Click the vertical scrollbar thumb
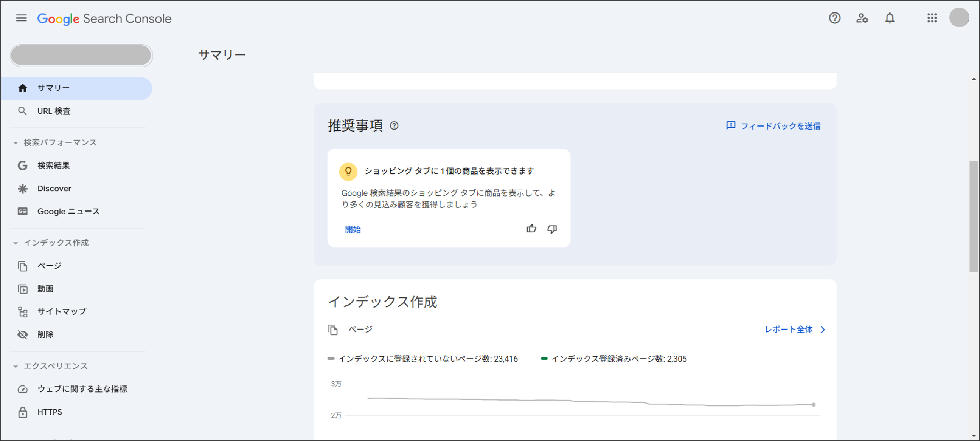 pyautogui.click(x=974, y=216)
